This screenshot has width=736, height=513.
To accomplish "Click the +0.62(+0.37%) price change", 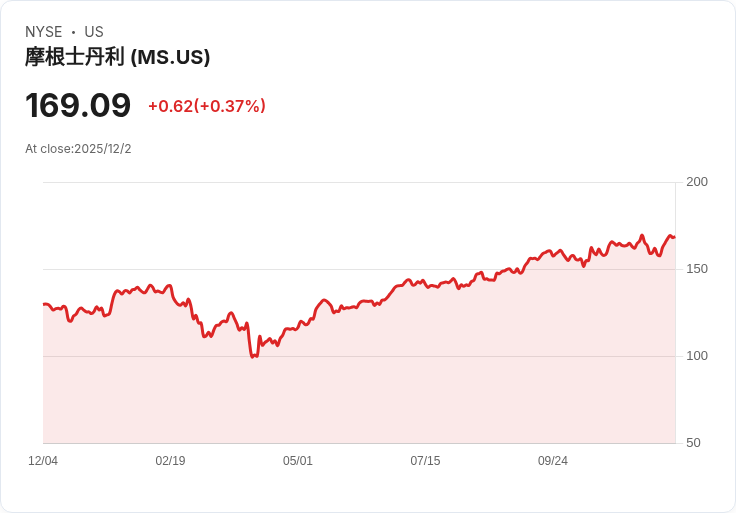I will pos(207,106).
